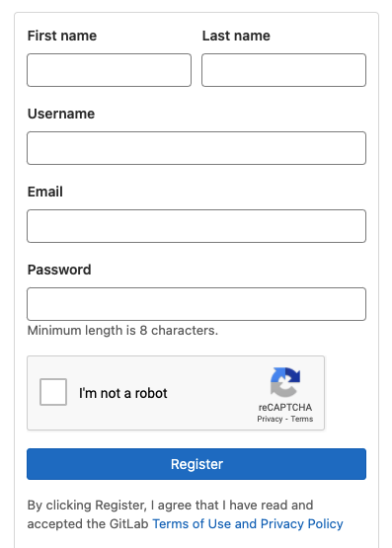The width and height of the screenshot is (392, 548).
Task: Open the reCAPTCHA Privacy link
Action: 270,419
